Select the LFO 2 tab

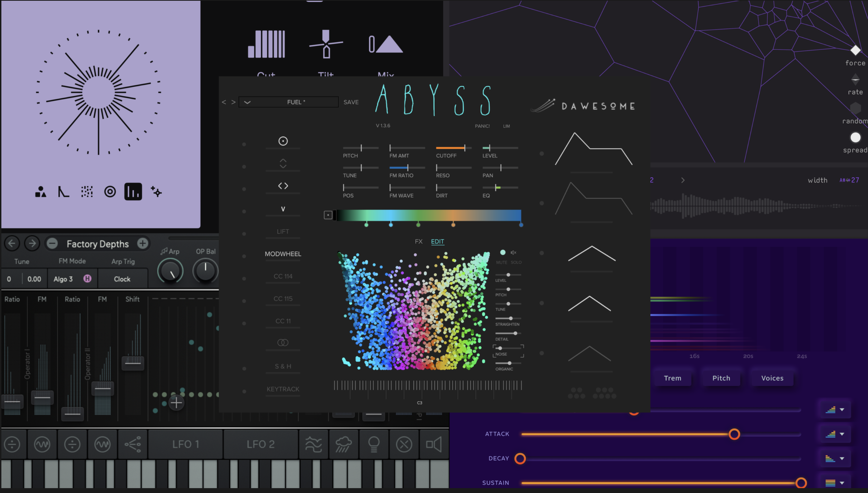[x=260, y=444]
